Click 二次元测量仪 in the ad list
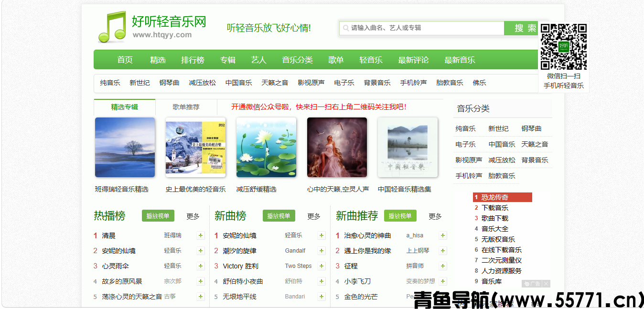The height and width of the screenshot is (309, 644). (x=502, y=260)
